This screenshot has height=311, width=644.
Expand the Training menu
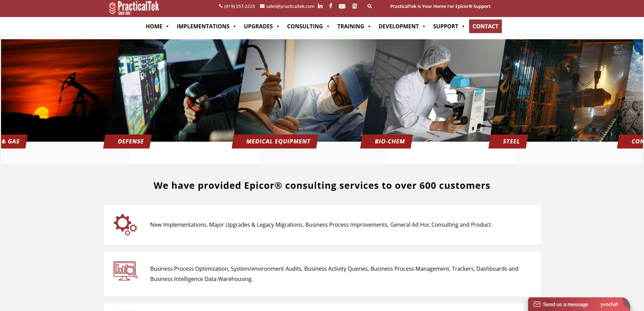point(354,26)
